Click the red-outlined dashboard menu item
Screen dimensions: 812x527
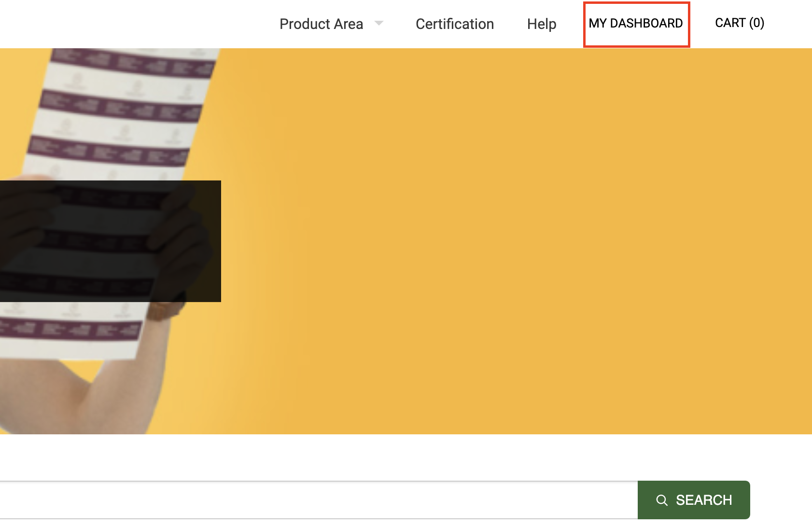point(636,24)
